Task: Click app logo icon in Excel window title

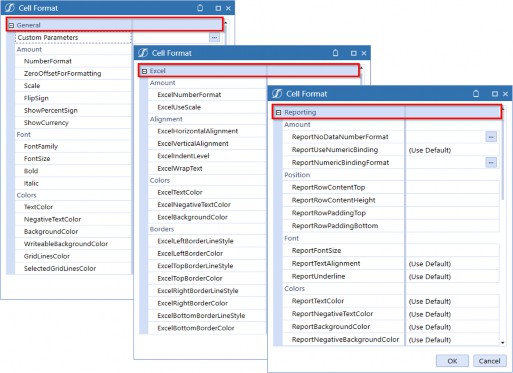Action: (143, 53)
